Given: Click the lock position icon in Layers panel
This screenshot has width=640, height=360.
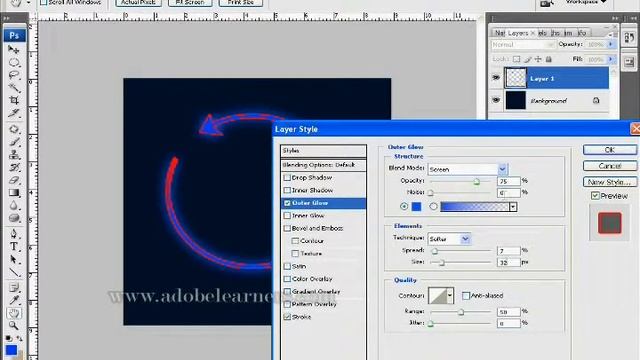Looking at the screenshot, I should tap(538, 59).
